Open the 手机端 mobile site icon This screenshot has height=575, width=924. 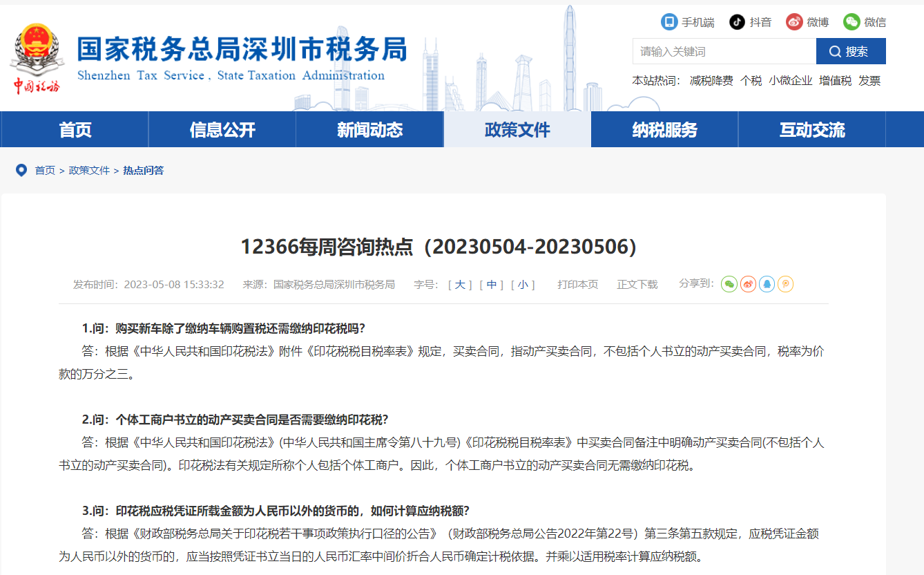[668, 21]
